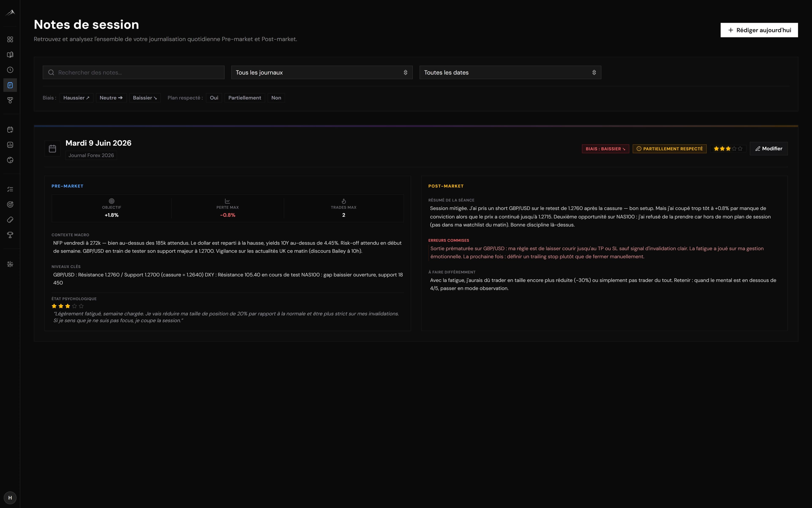Open the user avatar H

point(10,498)
